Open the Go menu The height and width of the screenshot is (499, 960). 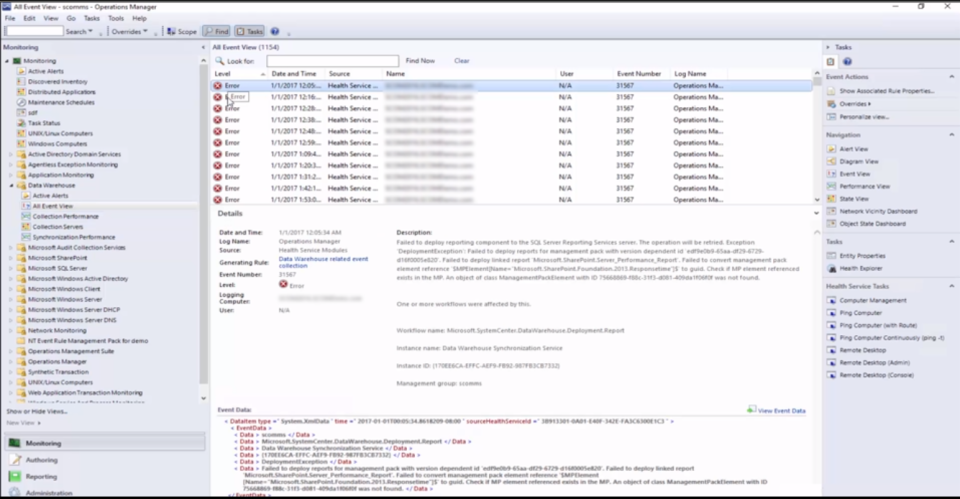tap(71, 18)
